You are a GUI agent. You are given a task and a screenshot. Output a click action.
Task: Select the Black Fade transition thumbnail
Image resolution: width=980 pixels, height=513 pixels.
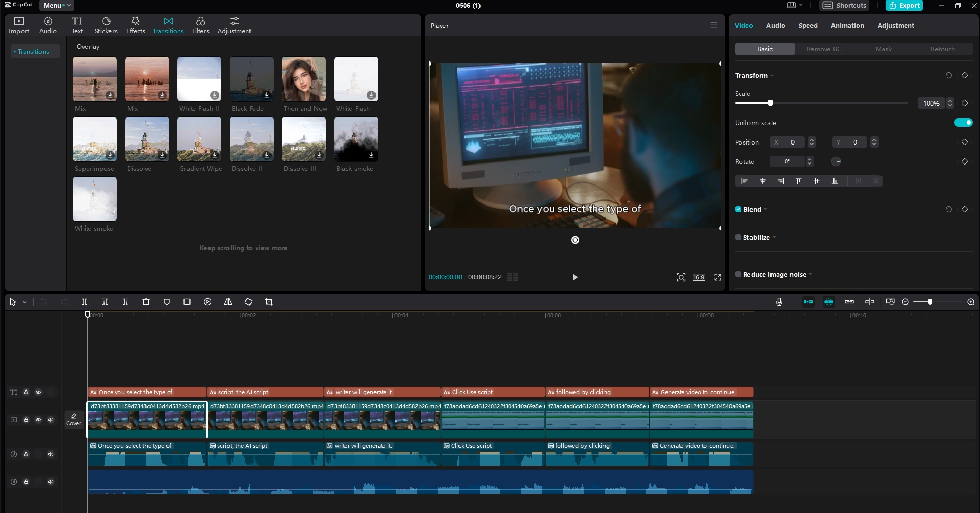251,79
